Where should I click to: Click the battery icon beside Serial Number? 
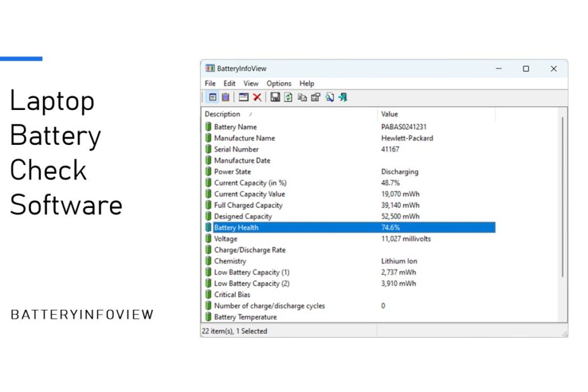tap(208, 149)
